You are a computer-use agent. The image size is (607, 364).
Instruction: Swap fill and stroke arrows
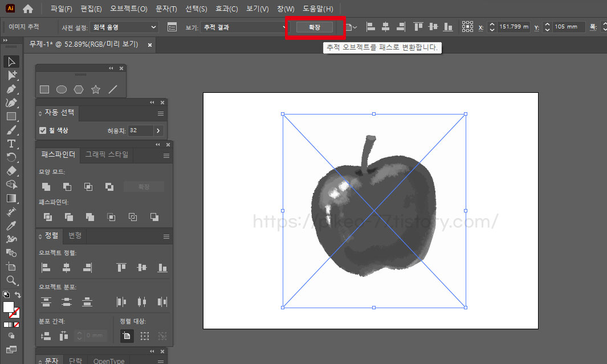[18, 295]
